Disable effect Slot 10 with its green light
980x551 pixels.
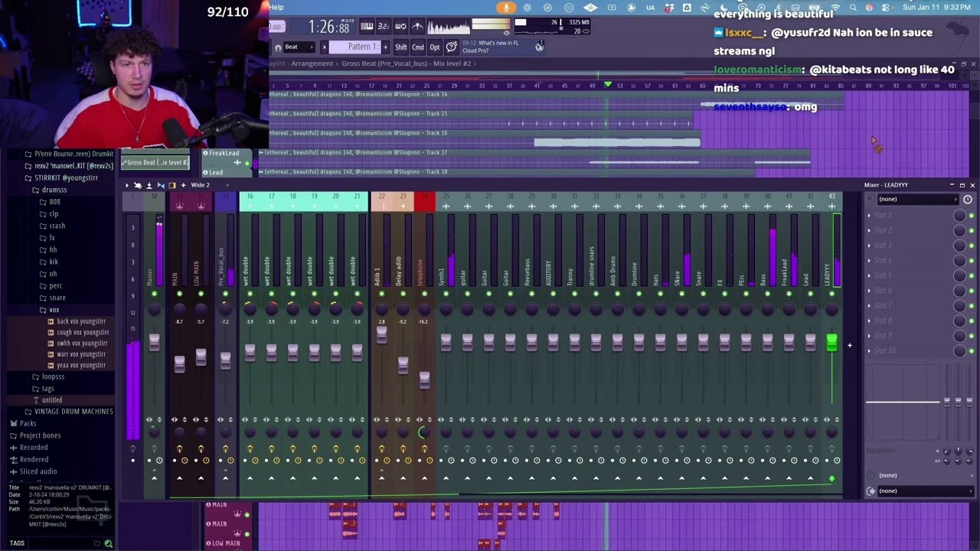(972, 351)
